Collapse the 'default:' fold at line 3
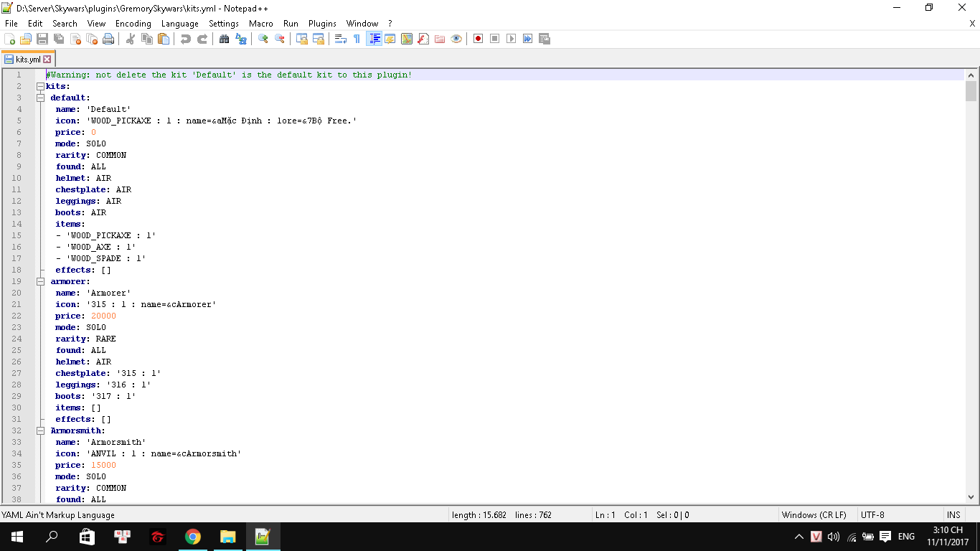 point(41,98)
